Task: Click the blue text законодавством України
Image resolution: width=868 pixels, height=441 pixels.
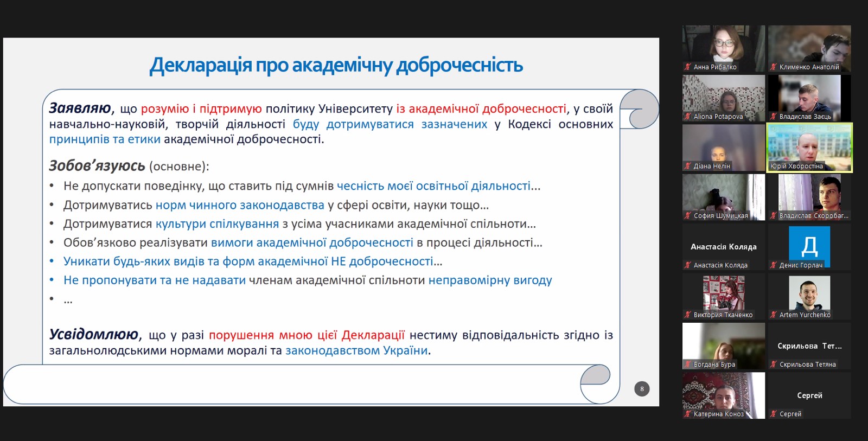Action: [x=356, y=350]
